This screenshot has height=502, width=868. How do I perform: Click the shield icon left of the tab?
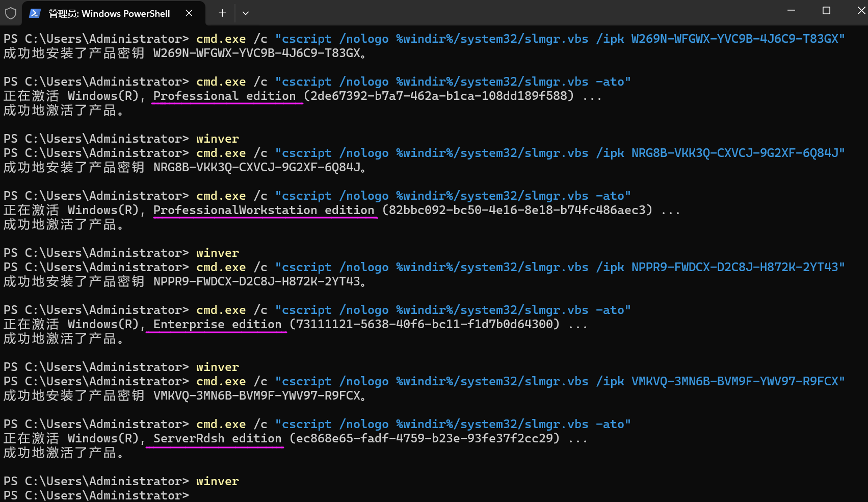[11, 13]
